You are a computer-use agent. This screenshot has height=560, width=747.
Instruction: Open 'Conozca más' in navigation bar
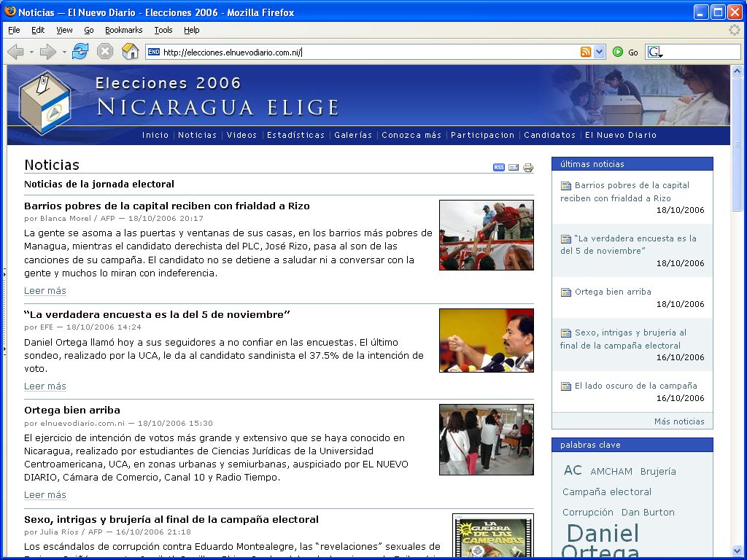coord(411,135)
